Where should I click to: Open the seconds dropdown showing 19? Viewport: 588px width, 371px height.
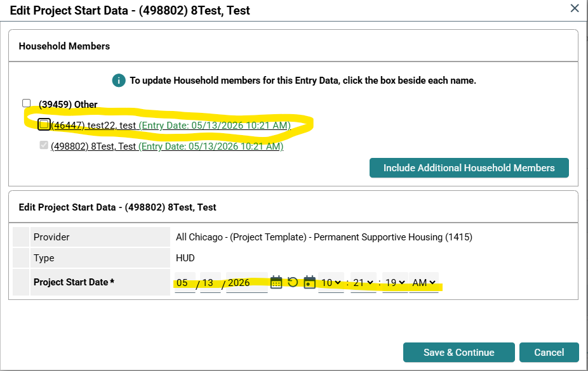click(x=395, y=283)
